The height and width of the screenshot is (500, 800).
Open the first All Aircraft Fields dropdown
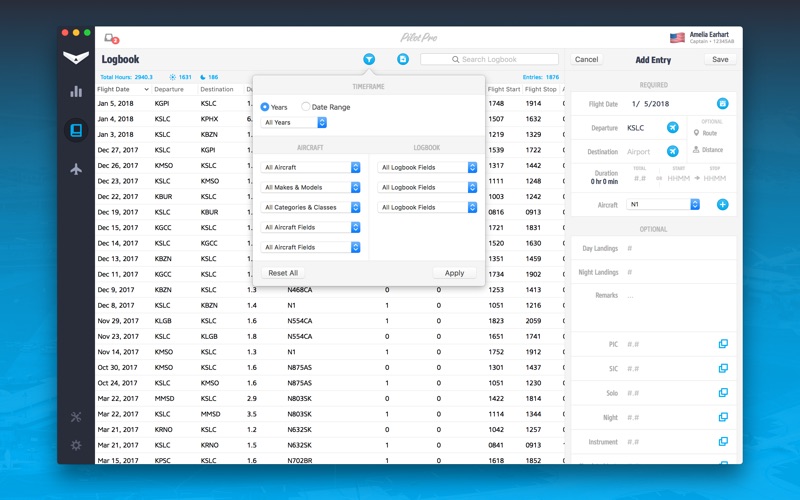point(311,227)
